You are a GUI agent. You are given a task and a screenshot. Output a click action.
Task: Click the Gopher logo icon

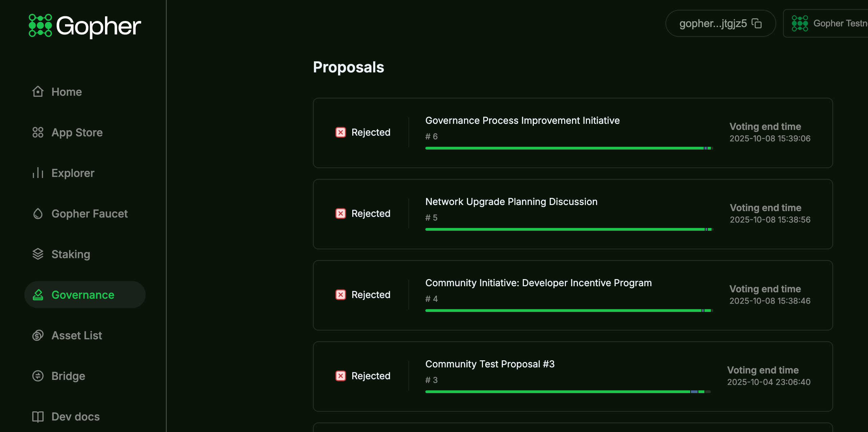tap(40, 25)
